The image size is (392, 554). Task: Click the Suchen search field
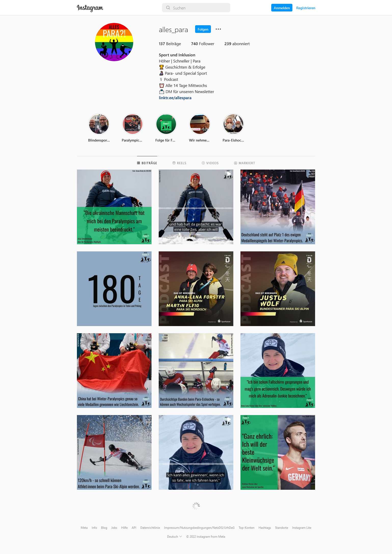coord(196,8)
